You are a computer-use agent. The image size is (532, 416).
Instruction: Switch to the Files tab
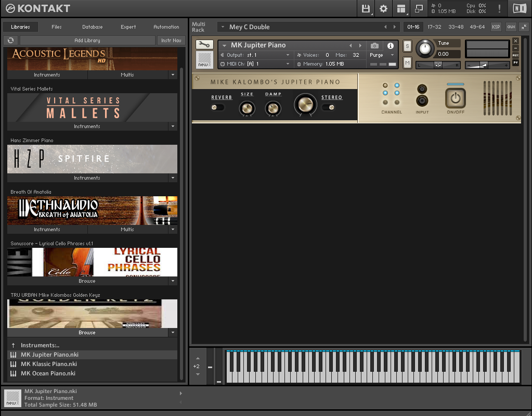(56, 27)
